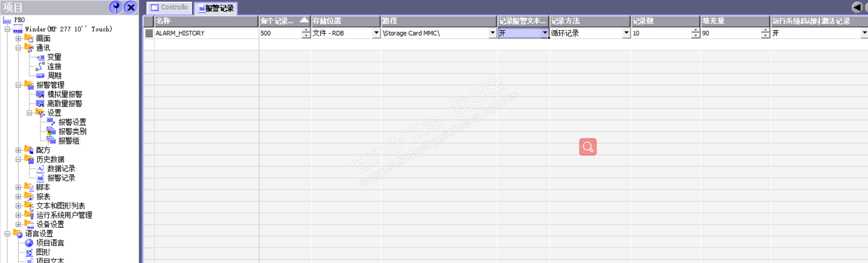Click the 存储位置 column header
This screenshot has height=263, width=868.
pyautogui.click(x=346, y=21)
